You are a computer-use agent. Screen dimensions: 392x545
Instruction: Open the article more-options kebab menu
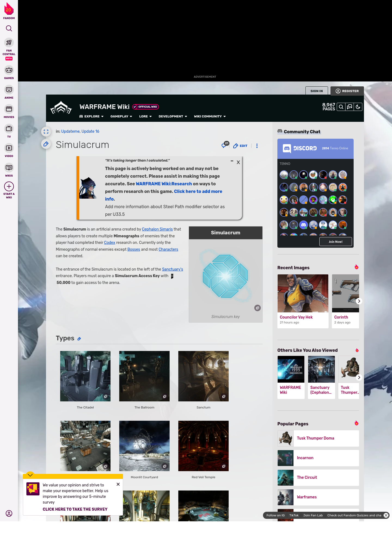pos(257,146)
